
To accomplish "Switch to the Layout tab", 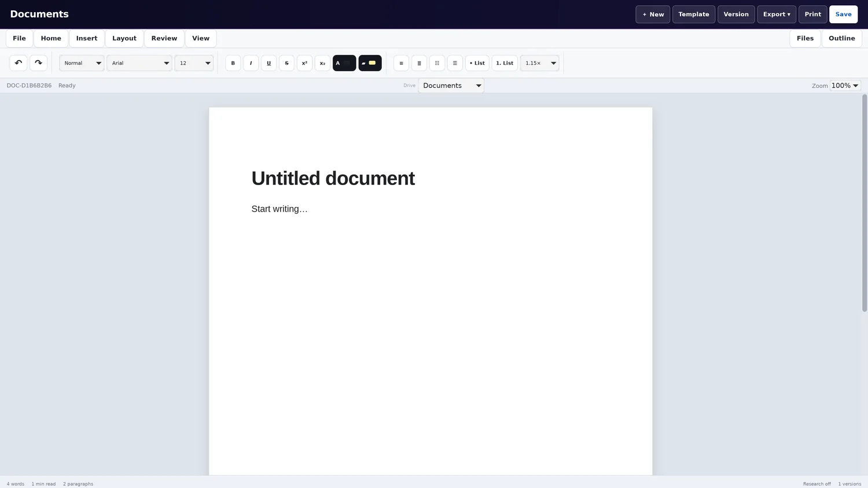I will pyautogui.click(x=124, y=38).
